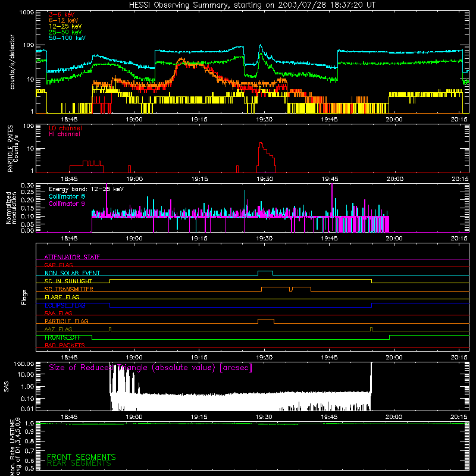Screen dimensions: 476x476
Task: Click the 0.30 tick on the modulation axis
Action: [27, 186]
